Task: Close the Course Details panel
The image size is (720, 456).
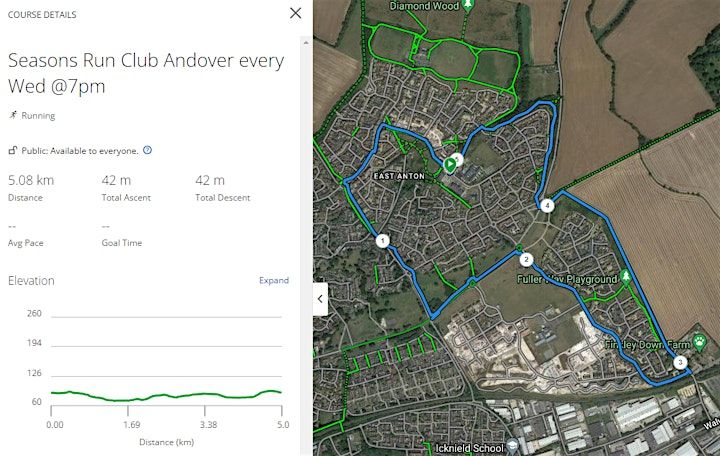Action: click(x=295, y=13)
